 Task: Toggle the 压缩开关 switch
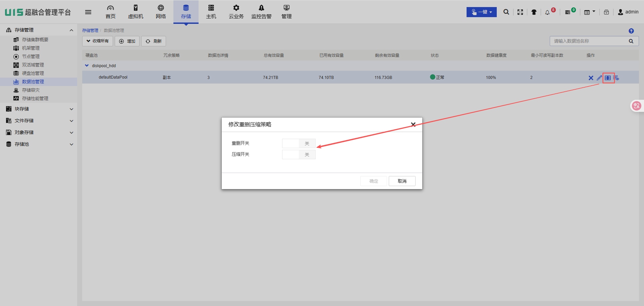tap(299, 155)
